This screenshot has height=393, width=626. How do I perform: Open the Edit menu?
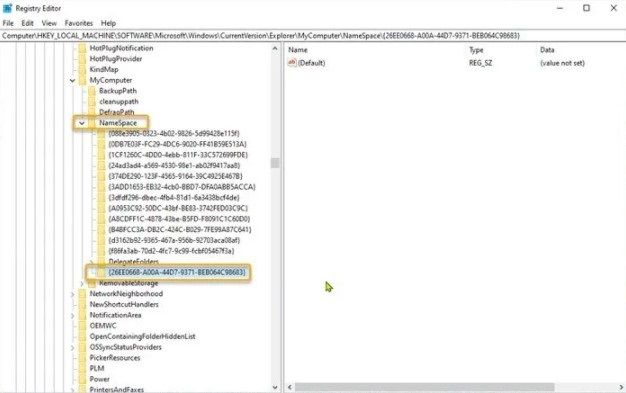coord(27,23)
